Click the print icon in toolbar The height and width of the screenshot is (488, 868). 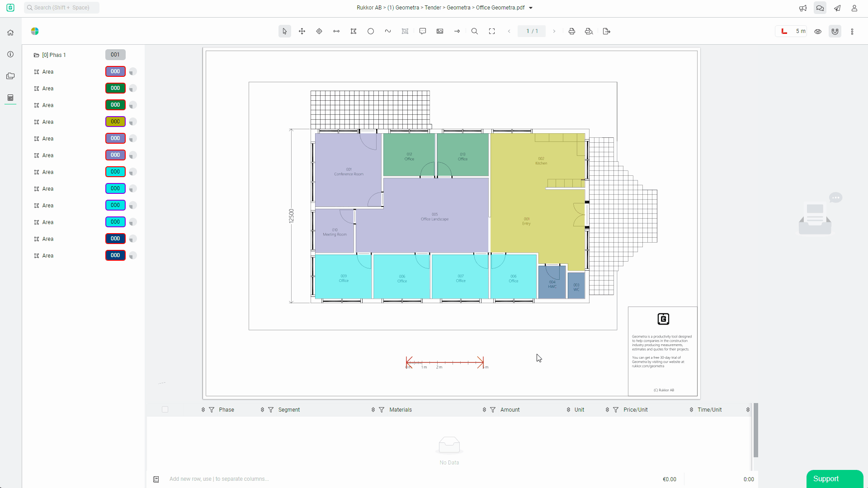tap(572, 31)
